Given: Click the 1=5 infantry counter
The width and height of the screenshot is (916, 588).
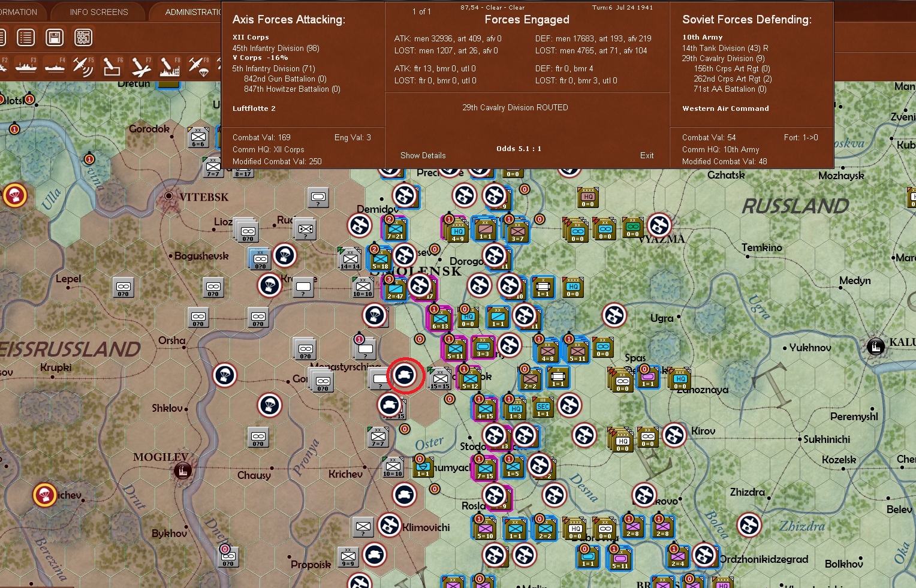Looking at the screenshot, I should tap(513, 466).
